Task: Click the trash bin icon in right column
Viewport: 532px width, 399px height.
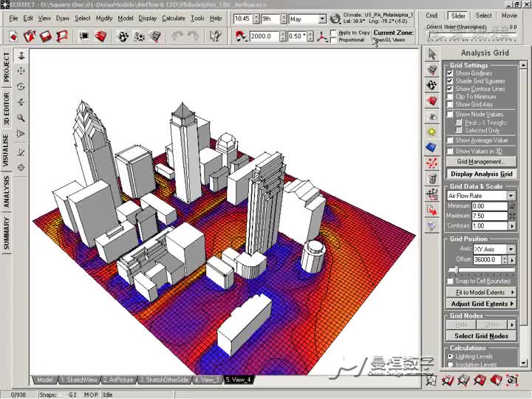Action: tap(432, 179)
